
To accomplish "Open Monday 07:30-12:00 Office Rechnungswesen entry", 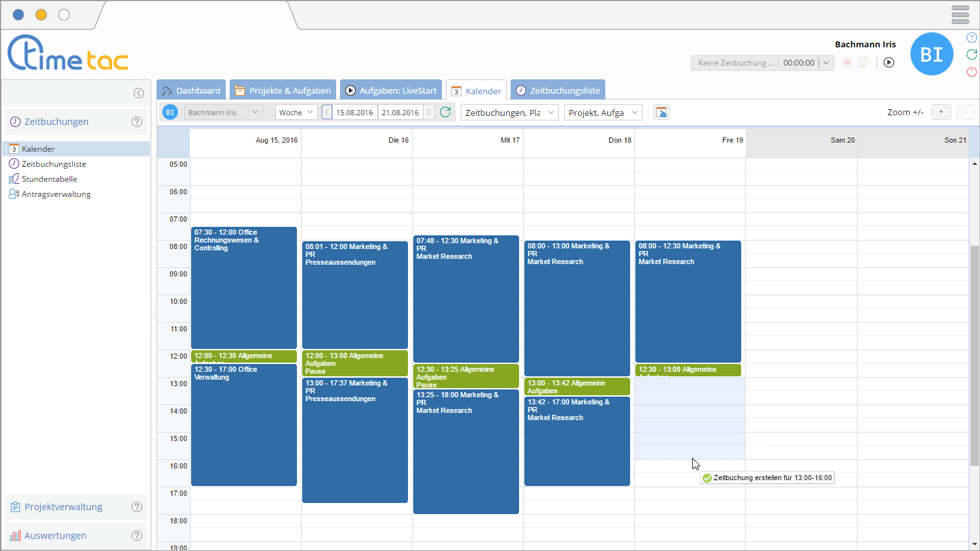I will 244,287.
